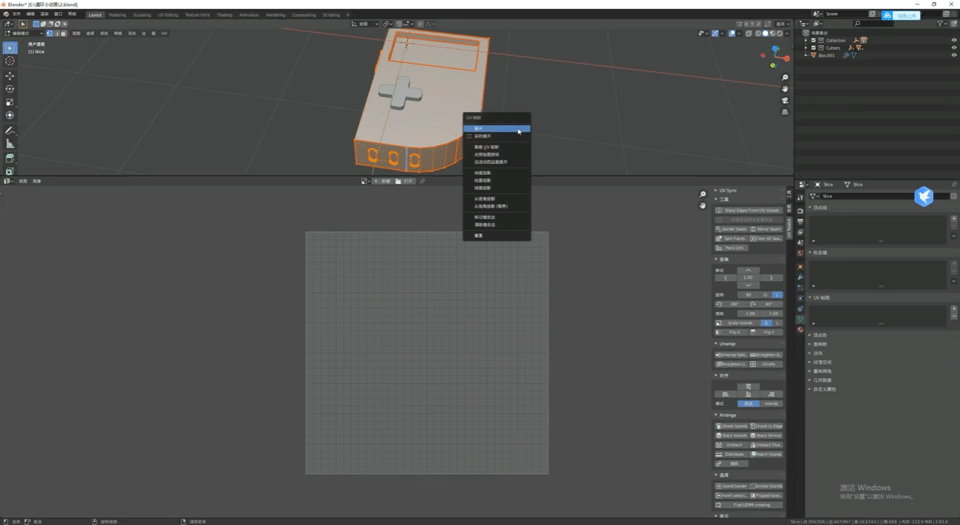Choose the highlighted Unwrap entry in UV menu
The image size is (960, 525).
coord(497,128)
